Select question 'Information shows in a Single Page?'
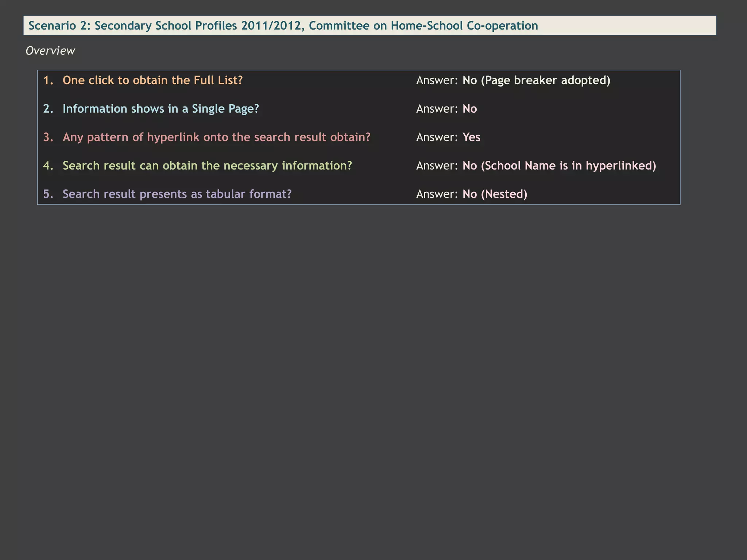This screenshot has width=747, height=560. 160,109
